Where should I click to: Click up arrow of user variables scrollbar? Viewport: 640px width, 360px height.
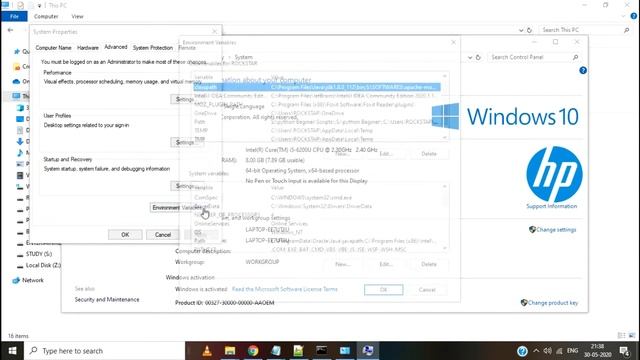(444, 76)
